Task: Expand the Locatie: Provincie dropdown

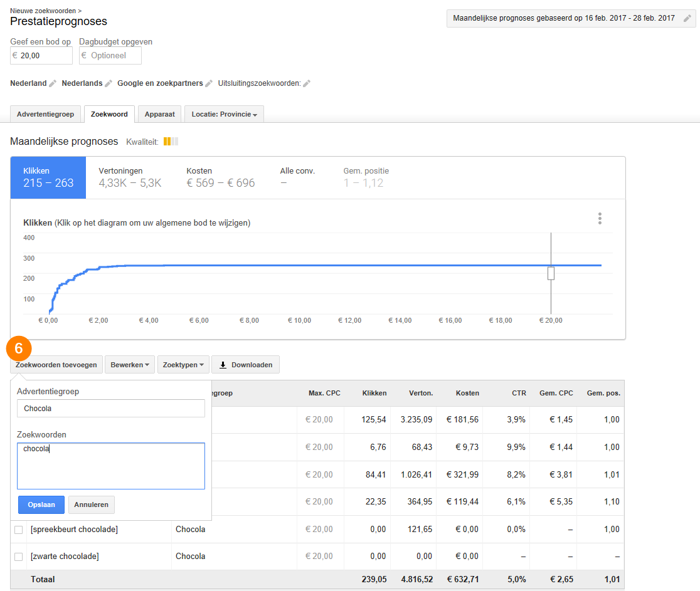Action: tap(224, 114)
